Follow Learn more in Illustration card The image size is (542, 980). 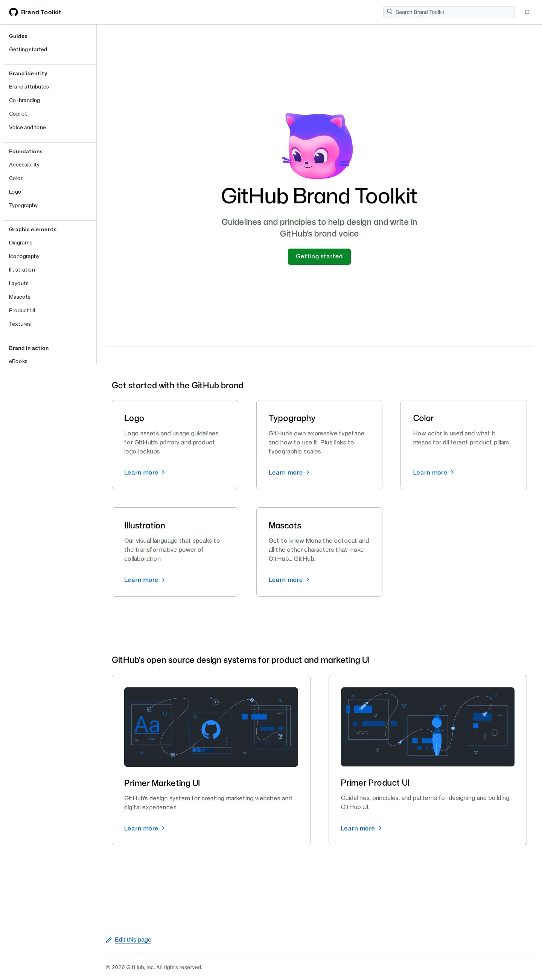pyautogui.click(x=141, y=580)
